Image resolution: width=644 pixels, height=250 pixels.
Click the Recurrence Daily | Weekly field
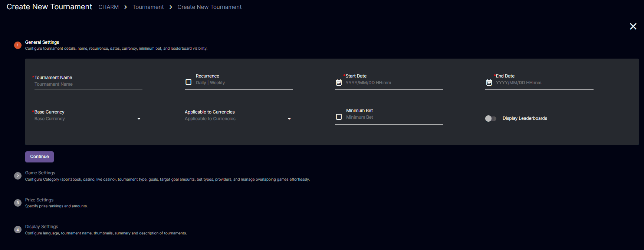click(x=244, y=83)
